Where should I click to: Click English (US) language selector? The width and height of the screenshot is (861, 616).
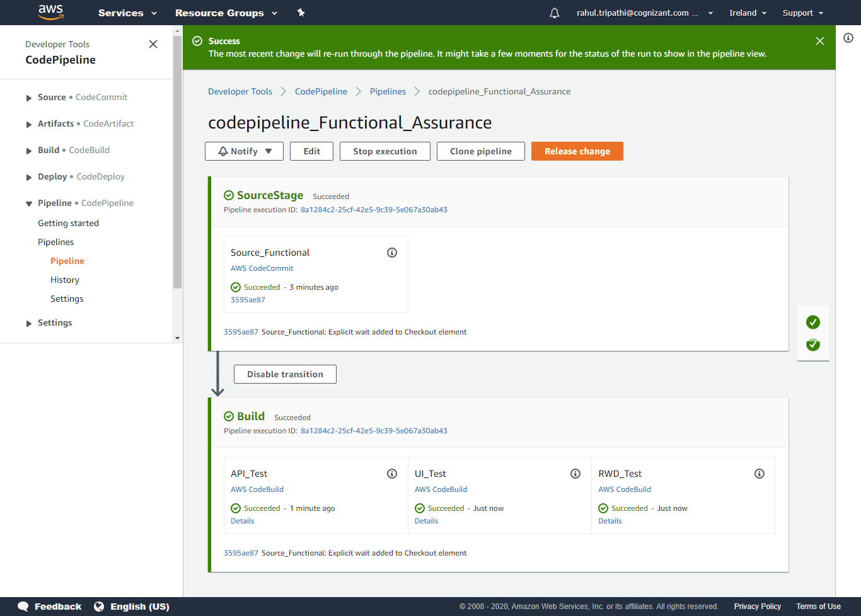tap(140, 607)
